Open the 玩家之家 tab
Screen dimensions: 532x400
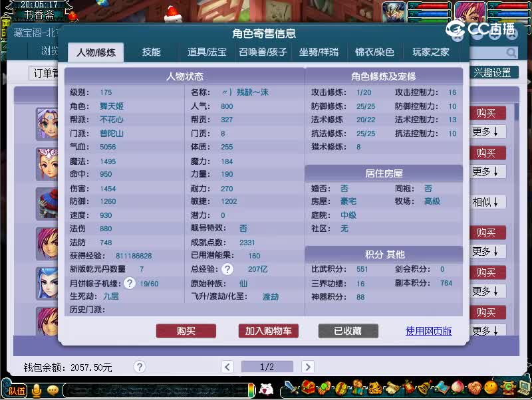pyautogui.click(x=431, y=52)
